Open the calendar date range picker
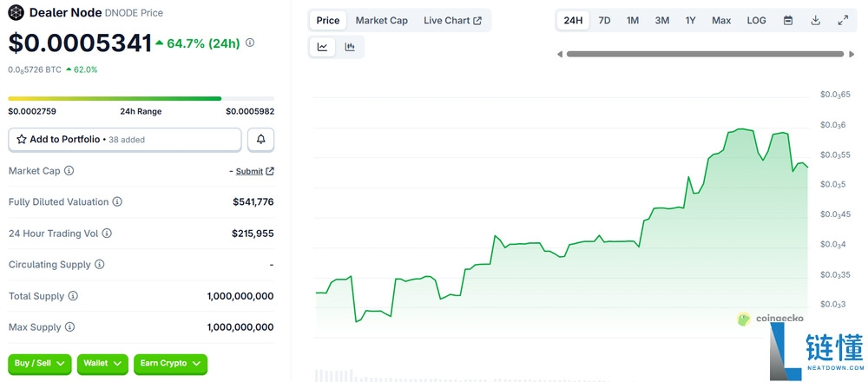 788,20
